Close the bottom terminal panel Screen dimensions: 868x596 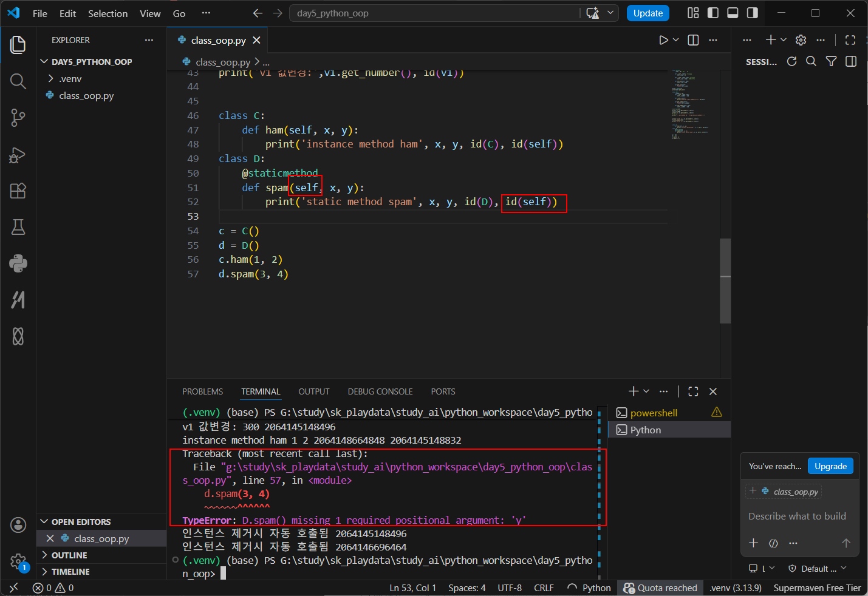coord(713,391)
